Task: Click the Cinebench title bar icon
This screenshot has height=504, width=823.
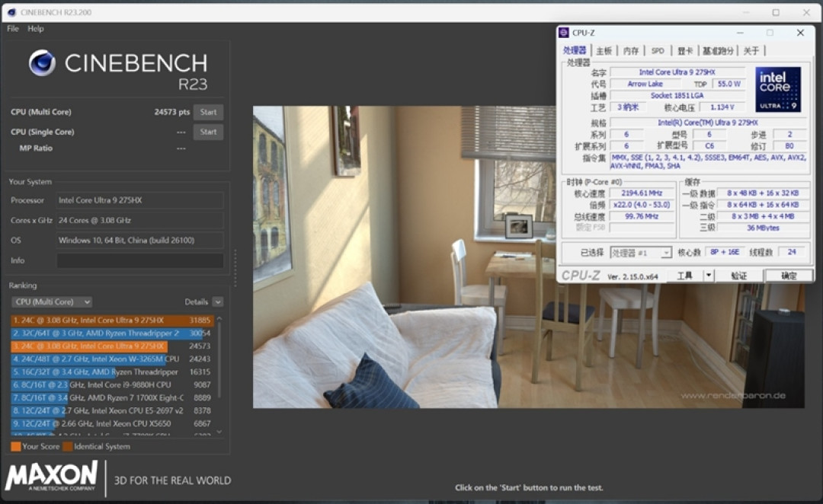Action: click(11, 12)
